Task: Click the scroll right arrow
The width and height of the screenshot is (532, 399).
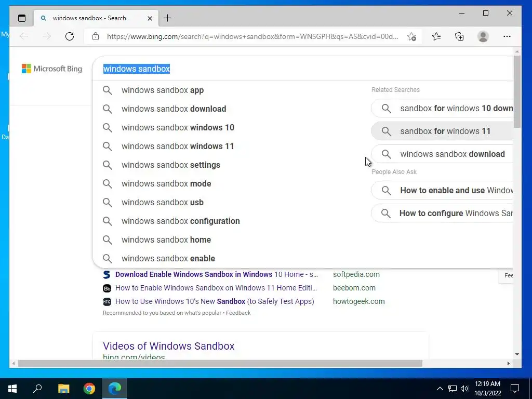Action: pos(508,363)
